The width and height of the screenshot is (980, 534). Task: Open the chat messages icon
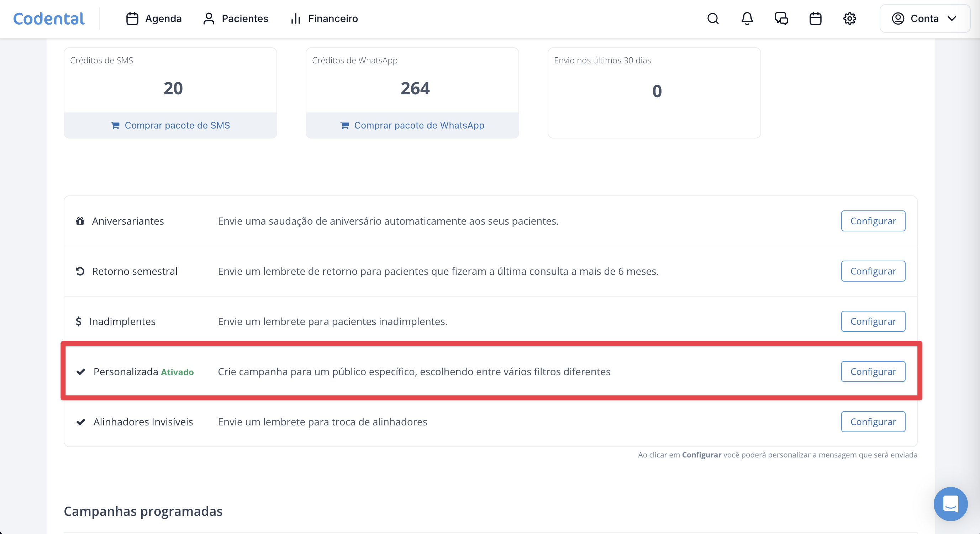click(x=781, y=19)
